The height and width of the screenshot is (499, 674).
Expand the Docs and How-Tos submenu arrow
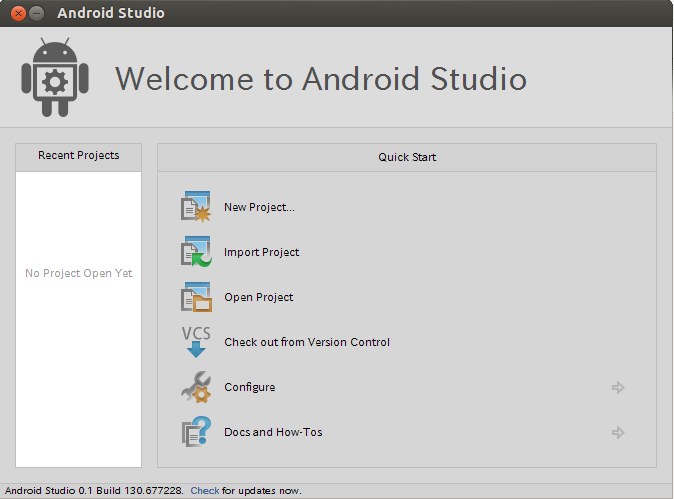(x=618, y=432)
